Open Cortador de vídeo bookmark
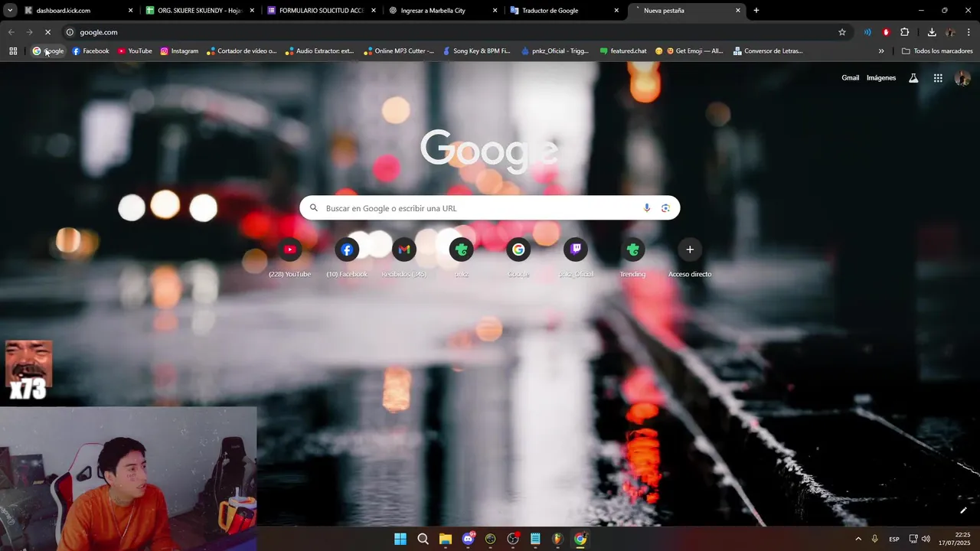 tap(242, 51)
